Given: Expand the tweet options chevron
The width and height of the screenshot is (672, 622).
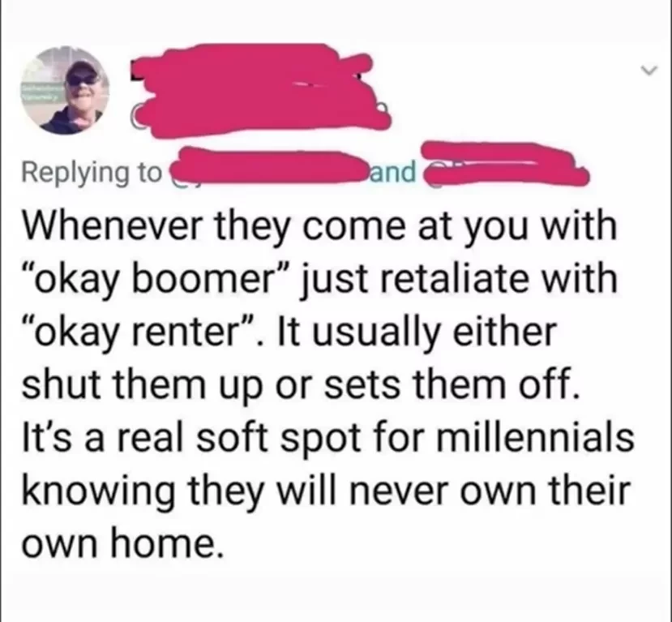Looking at the screenshot, I should click(x=649, y=70).
